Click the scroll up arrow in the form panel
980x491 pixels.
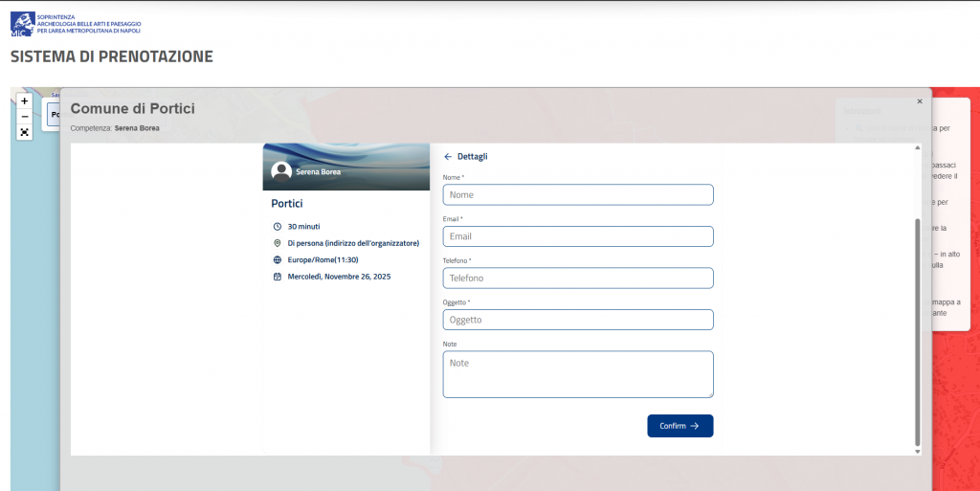pyautogui.click(x=918, y=148)
